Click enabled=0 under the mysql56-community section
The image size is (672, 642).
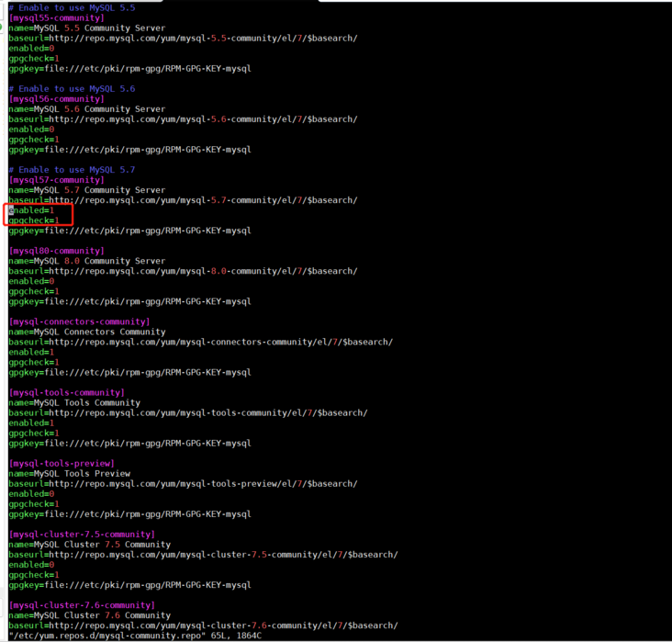(x=31, y=130)
